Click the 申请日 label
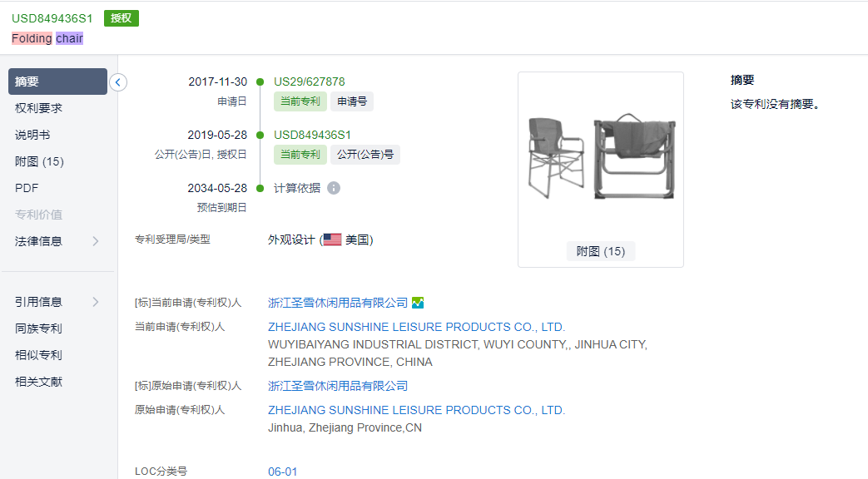The height and width of the screenshot is (479, 868). [232, 101]
